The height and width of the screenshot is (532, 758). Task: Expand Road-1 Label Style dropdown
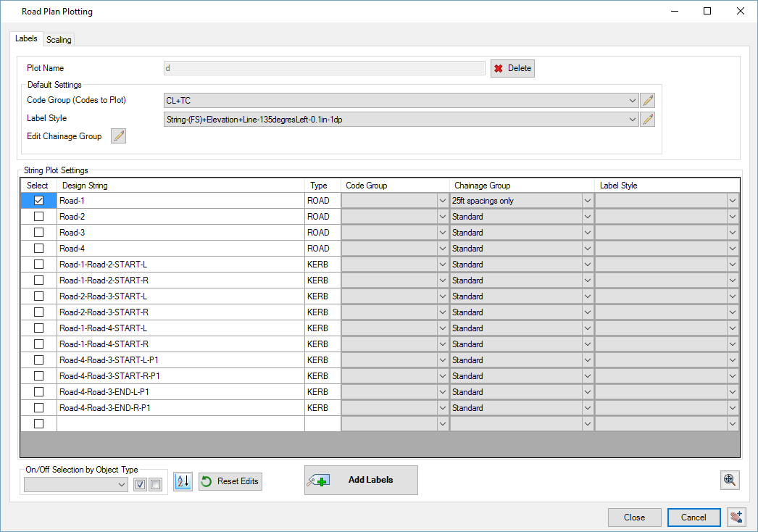pos(733,200)
